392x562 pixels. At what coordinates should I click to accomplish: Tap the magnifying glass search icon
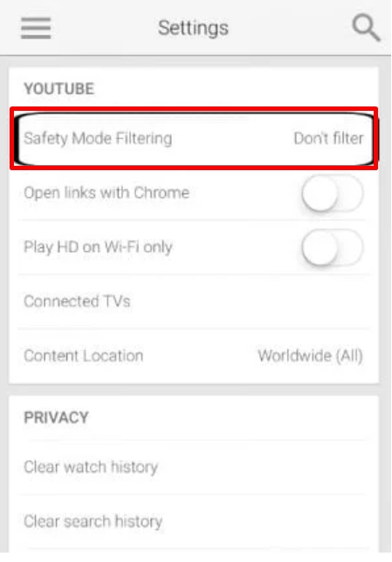pos(366,28)
